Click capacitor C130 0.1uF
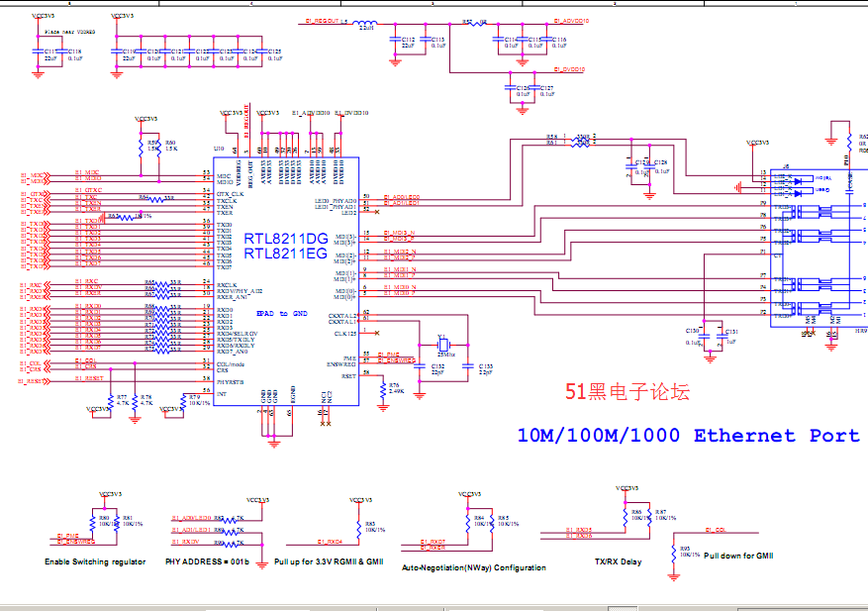 704,337
